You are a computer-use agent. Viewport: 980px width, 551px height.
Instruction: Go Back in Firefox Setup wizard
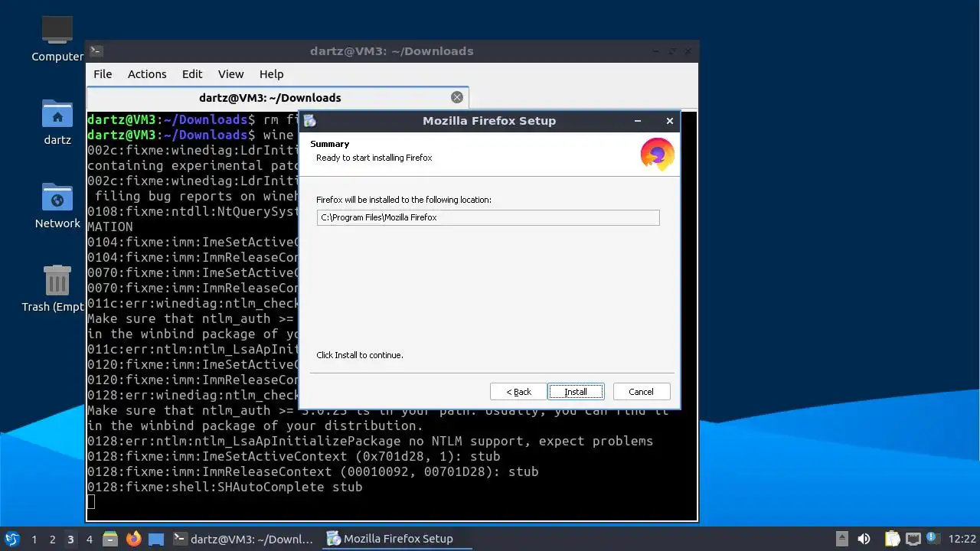coord(518,392)
